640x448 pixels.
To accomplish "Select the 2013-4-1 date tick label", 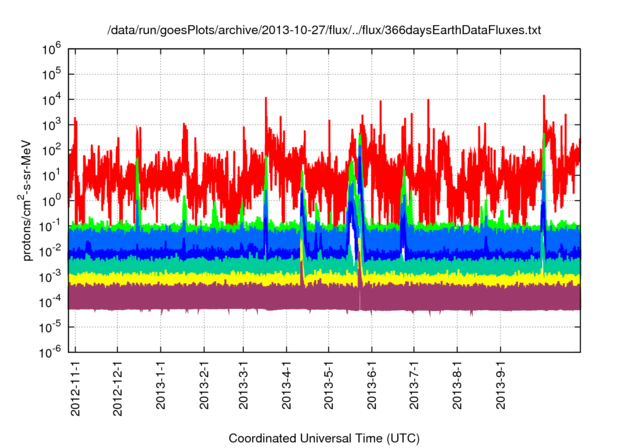I will click(x=287, y=385).
